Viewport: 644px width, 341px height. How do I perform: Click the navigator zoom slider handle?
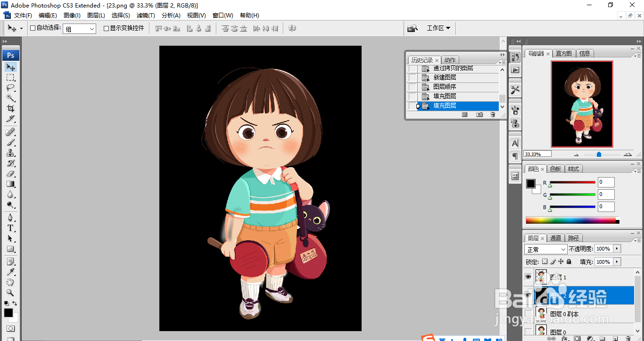[x=599, y=154]
